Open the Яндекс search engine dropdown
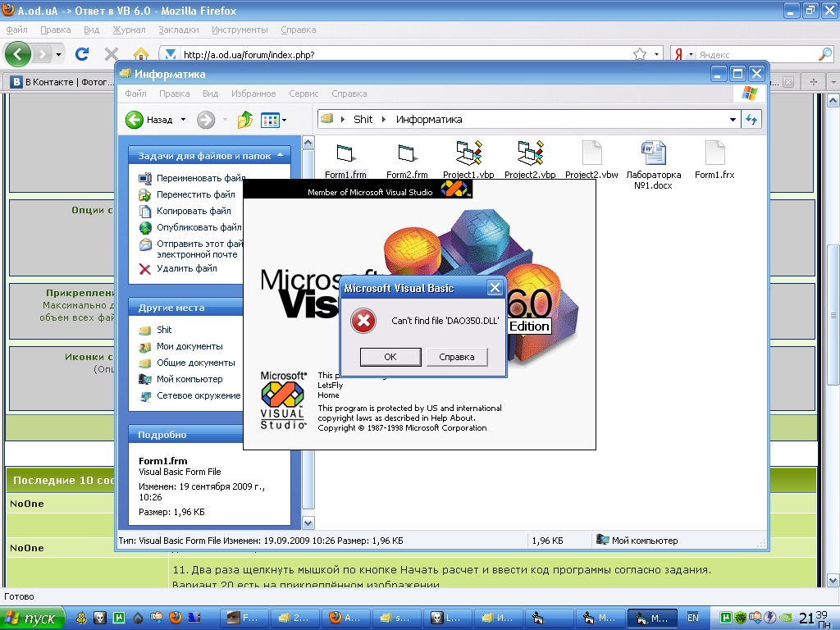This screenshot has width=840, height=630. (691, 54)
